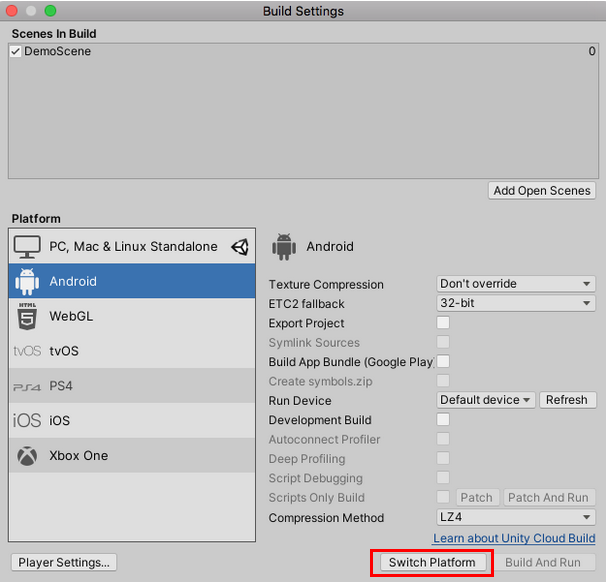Image resolution: width=606 pixels, height=583 pixels.
Task: Click the PS4 logo icon
Action: [x=27, y=387]
